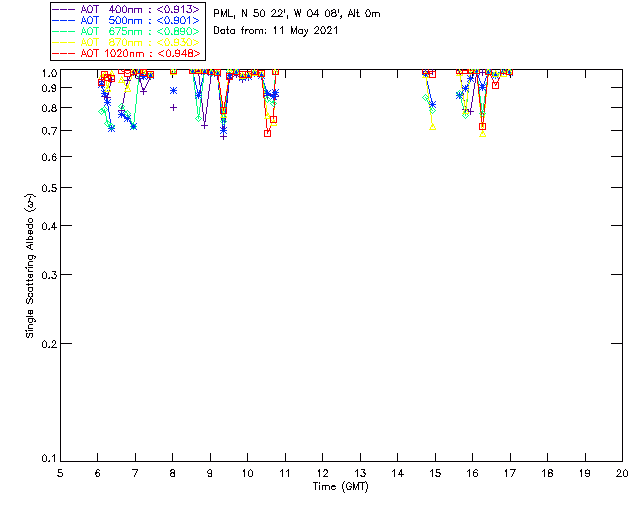Click the x-axis tick label 8
The width and height of the screenshot is (640, 512).
pos(173,473)
